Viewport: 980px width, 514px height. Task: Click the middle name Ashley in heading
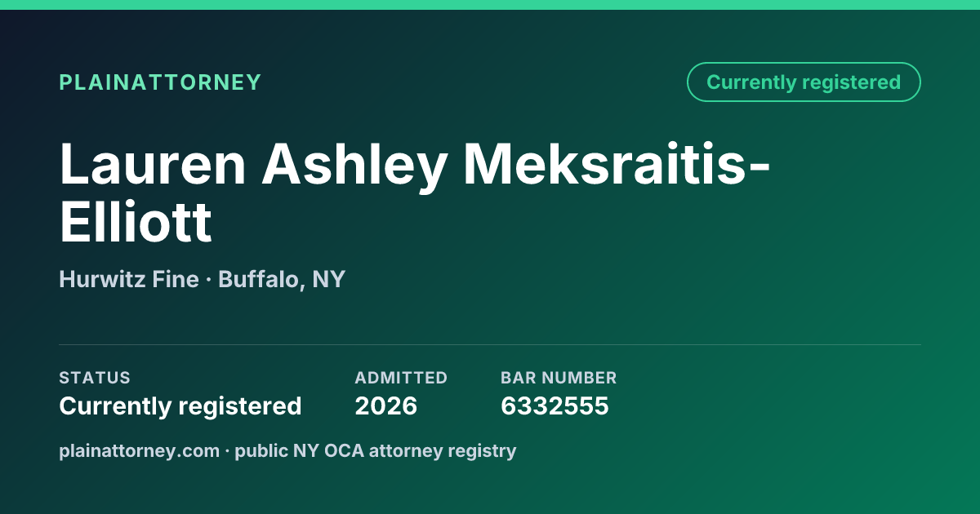(x=355, y=164)
